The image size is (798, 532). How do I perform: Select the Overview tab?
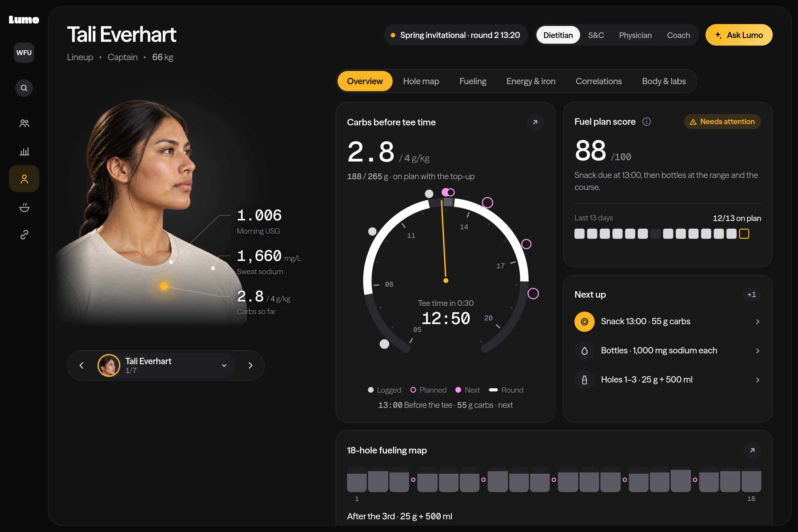tap(365, 81)
